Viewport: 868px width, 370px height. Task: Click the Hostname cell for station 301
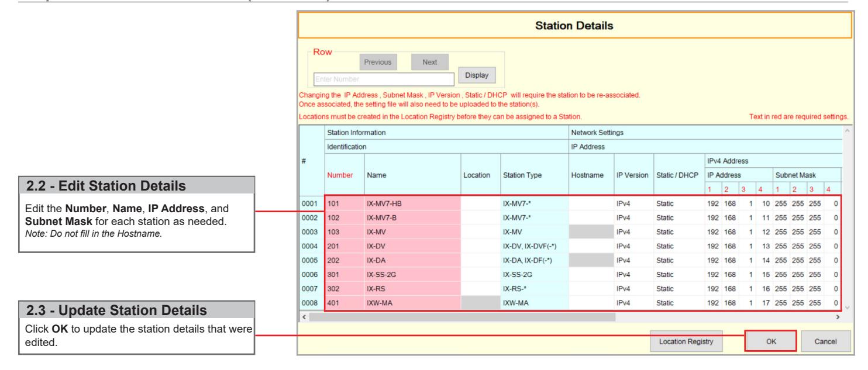pyautogui.click(x=591, y=275)
